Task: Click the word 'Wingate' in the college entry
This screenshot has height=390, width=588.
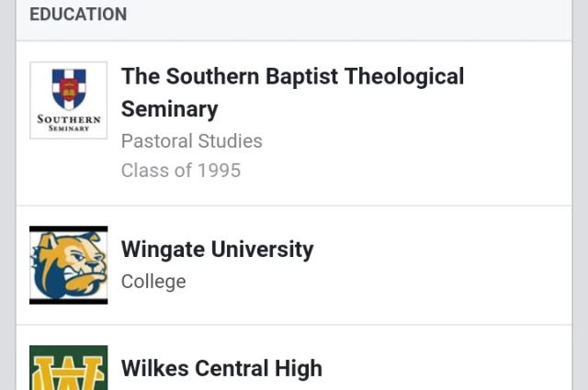Action: point(160,250)
